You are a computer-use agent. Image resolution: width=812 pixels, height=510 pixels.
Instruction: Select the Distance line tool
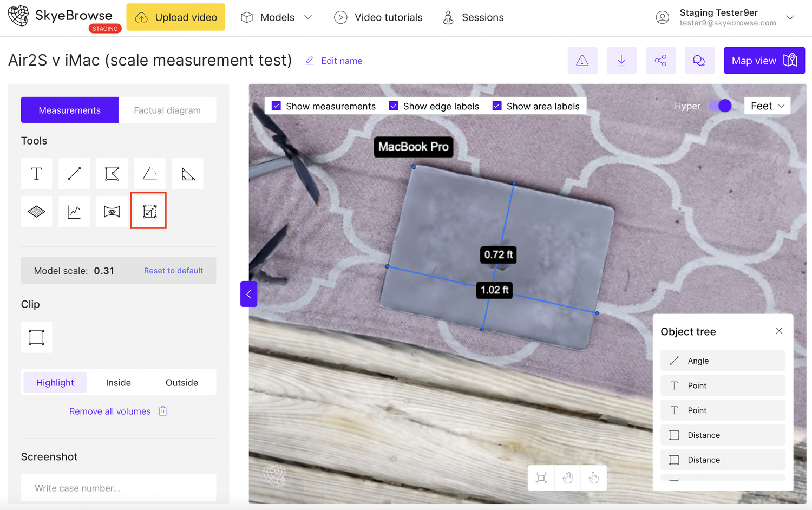[x=74, y=173]
